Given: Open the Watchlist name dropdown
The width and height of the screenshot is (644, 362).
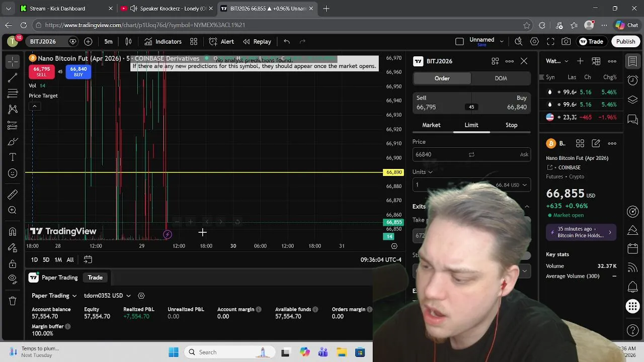Looking at the screenshot, I should tap(557, 61).
